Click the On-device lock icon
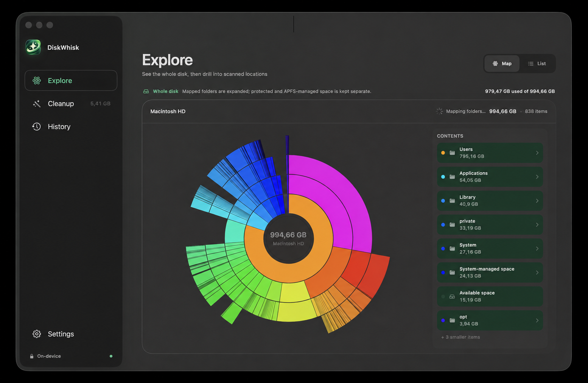588x383 pixels. [32, 356]
